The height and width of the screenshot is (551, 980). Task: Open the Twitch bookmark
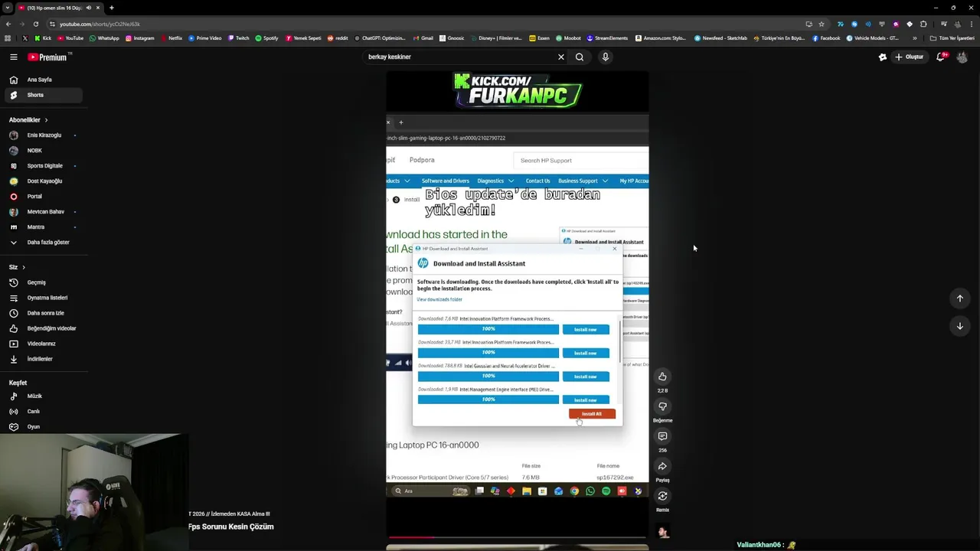(238, 38)
